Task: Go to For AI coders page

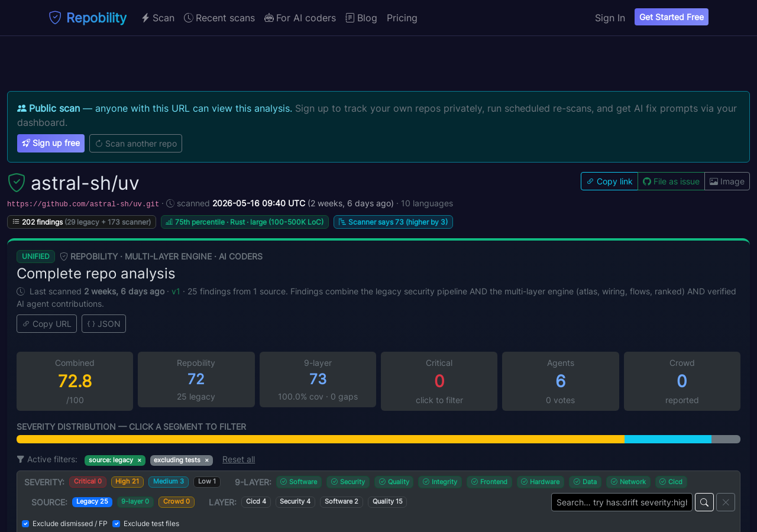Action: 300,18
